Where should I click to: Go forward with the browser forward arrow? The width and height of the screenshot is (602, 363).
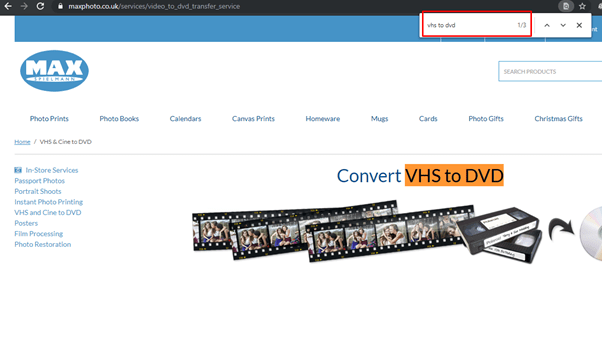click(x=24, y=6)
